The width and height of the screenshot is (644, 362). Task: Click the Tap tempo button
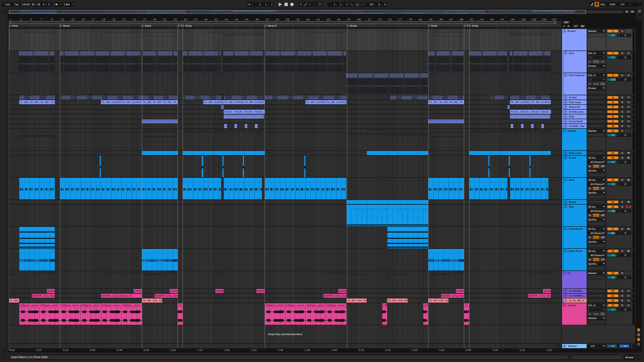[16, 4]
